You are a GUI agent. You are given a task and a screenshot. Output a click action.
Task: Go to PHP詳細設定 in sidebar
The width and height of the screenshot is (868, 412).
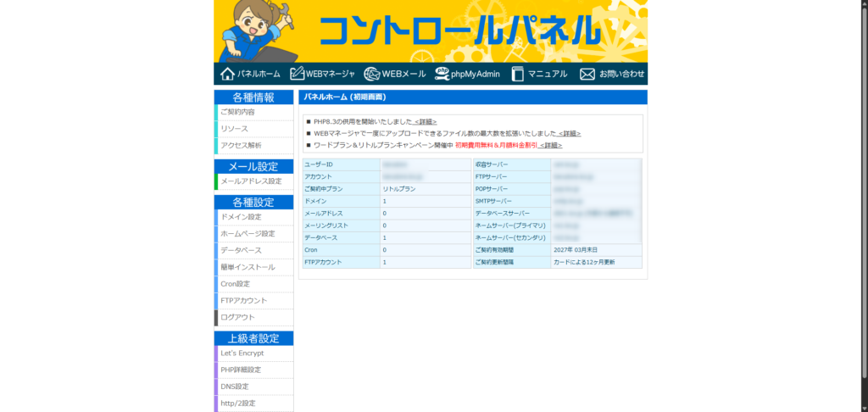(x=254, y=370)
